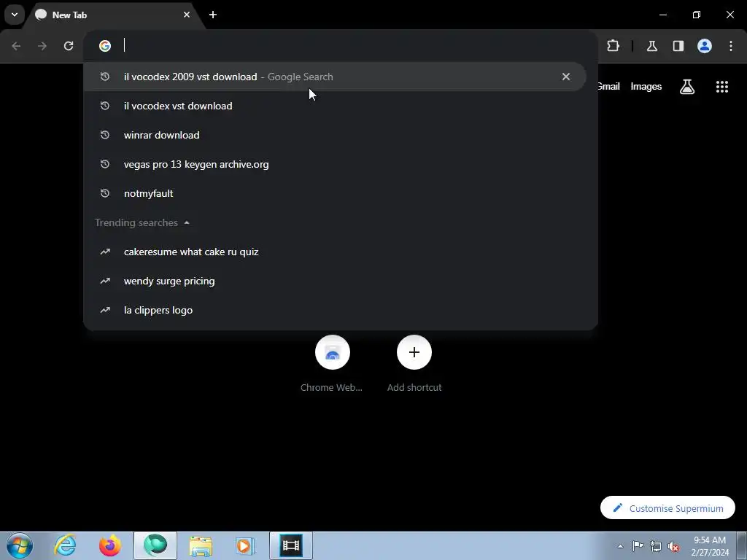Click trending icon beside 'wendy surge pricing'
Screen dimensions: 747x560
click(105, 281)
